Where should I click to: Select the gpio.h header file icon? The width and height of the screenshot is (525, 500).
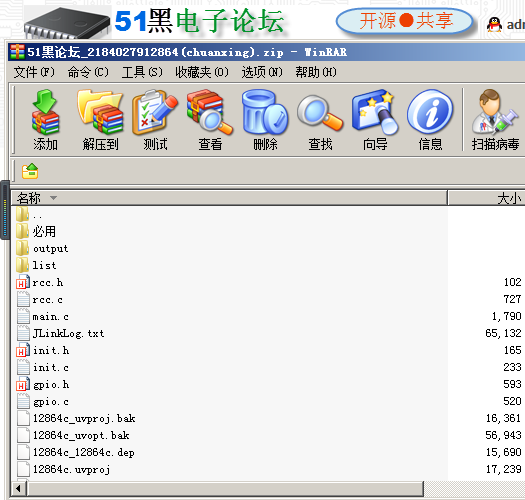click(x=23, y=384)
